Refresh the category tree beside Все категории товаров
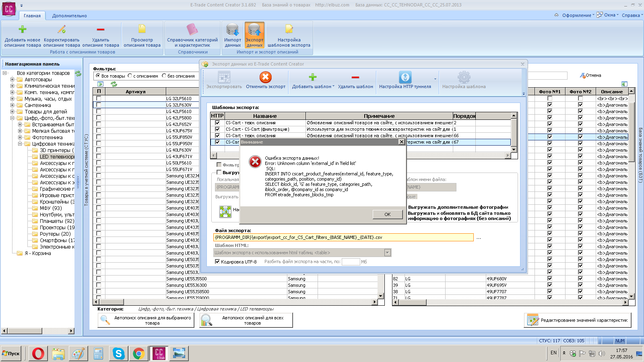The width and height of the screenshot is (644, 362). (x=78, y=74)
